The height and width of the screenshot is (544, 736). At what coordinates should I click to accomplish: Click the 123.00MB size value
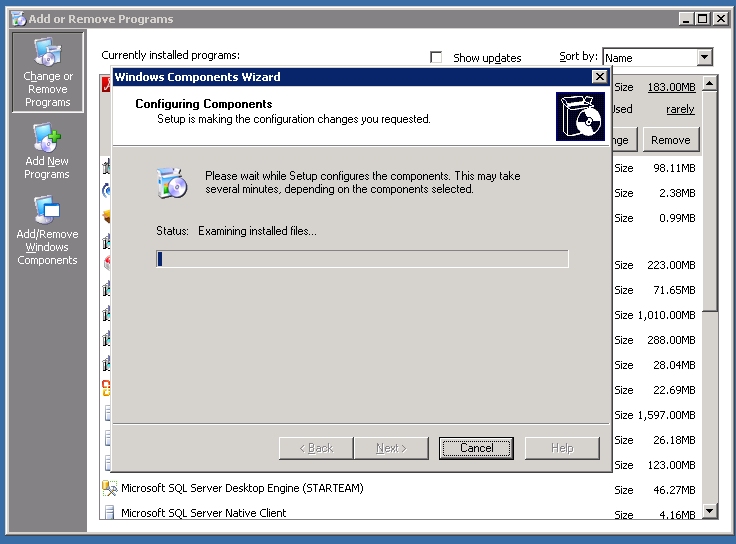[x=671, y=465]
